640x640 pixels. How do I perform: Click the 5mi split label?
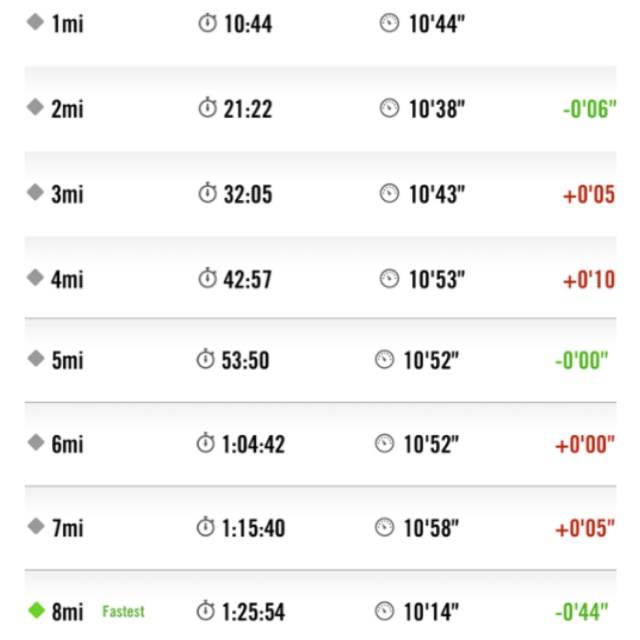pos(67,361)
